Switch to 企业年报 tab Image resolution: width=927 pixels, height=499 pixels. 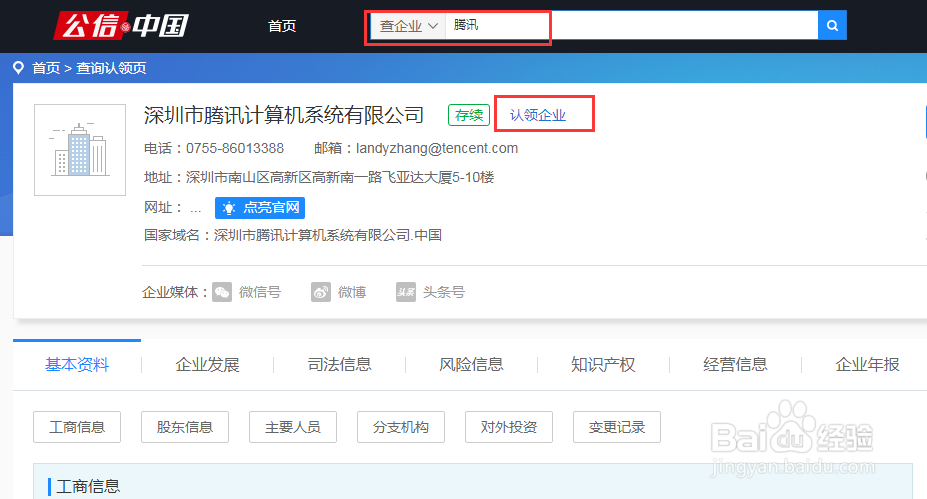pyautogui.click(x=867, y=365)
